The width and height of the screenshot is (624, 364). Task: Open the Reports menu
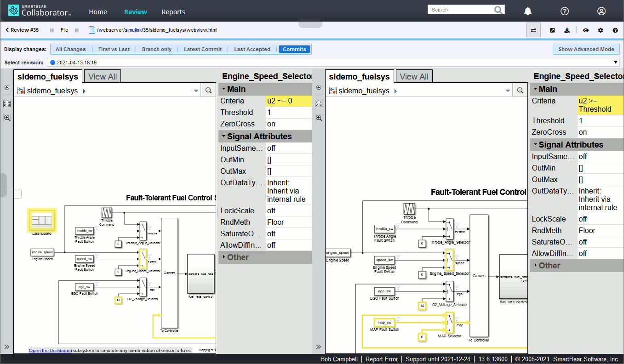tap(173, 12)
